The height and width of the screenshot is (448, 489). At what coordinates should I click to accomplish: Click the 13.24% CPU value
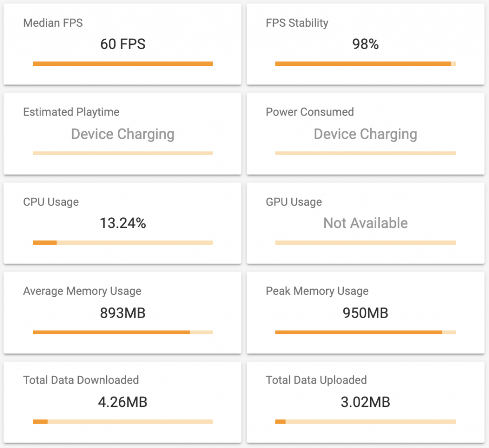coord(123,223)
